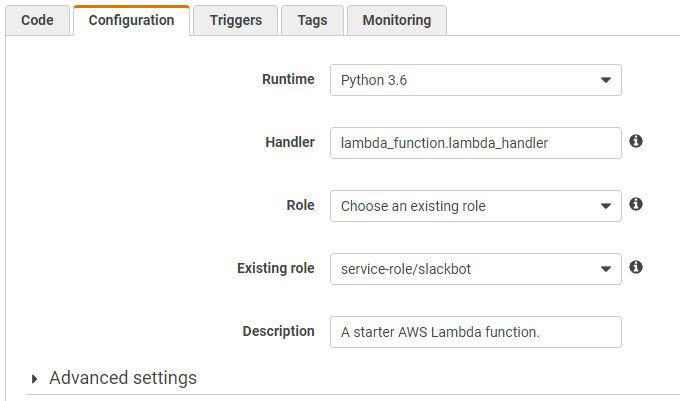Select the Configuration tab
This screenshot has height=401, width=680.
131,20
